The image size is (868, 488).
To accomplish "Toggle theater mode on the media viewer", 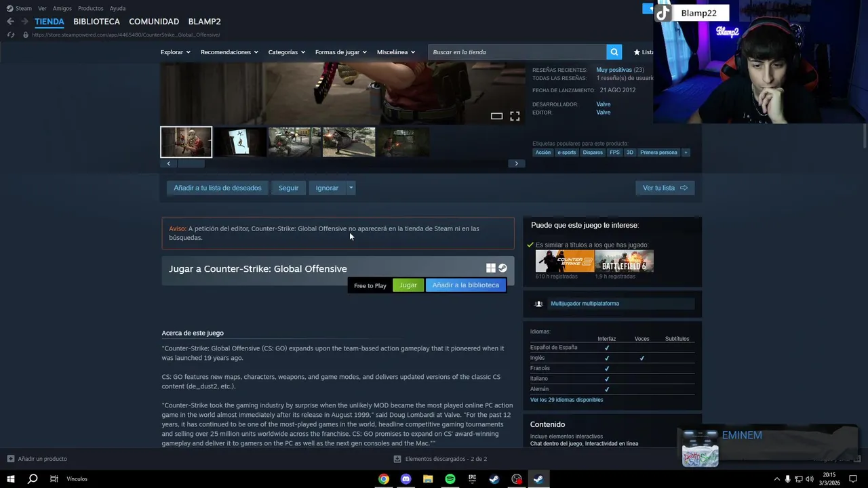I will click(496, 117).
